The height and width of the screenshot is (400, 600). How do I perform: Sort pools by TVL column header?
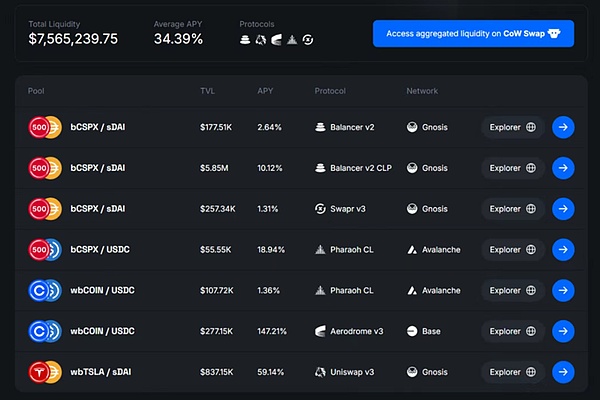[x=207, y=91]
